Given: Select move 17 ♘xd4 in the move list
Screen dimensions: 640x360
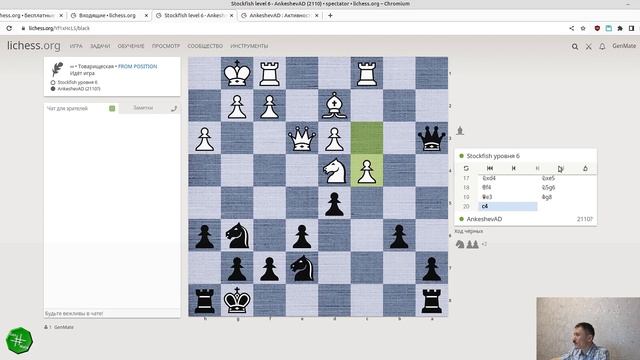Looking at the screenshot, I should [x=508, y=178].
